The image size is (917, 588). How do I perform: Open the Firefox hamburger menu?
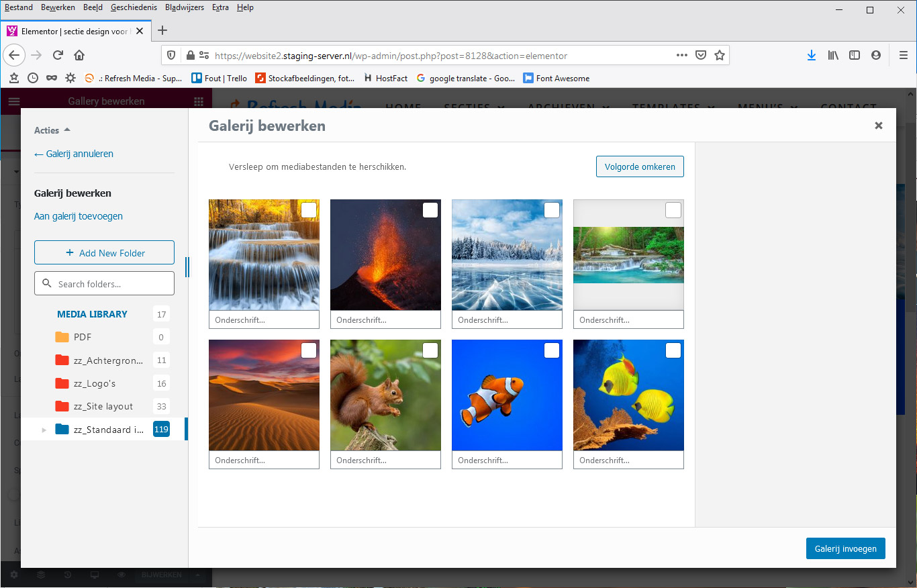904,55
